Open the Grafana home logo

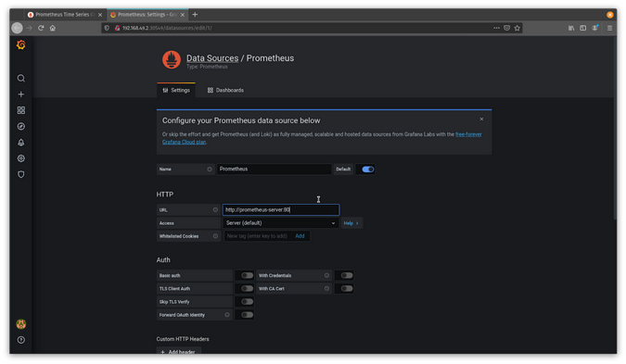[x=21, y=44]
